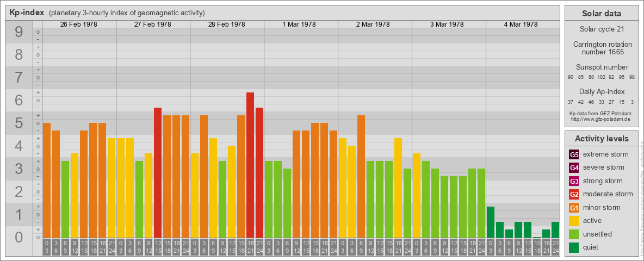Click the Kp-index chart title
644x261 pixels.
pyautogui.click(x=27, y=13)
